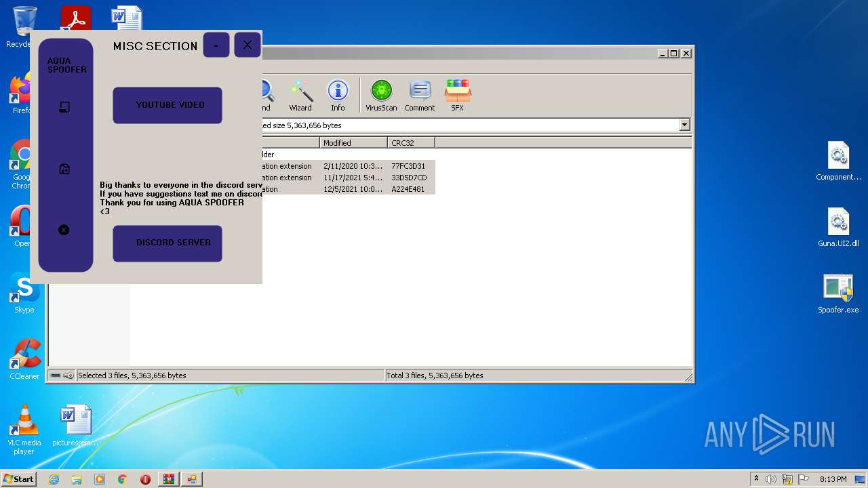This screenshot has width=868, height=488.
Task: Open the CCleaner desktop shortcut
Action: pos(24,360)
